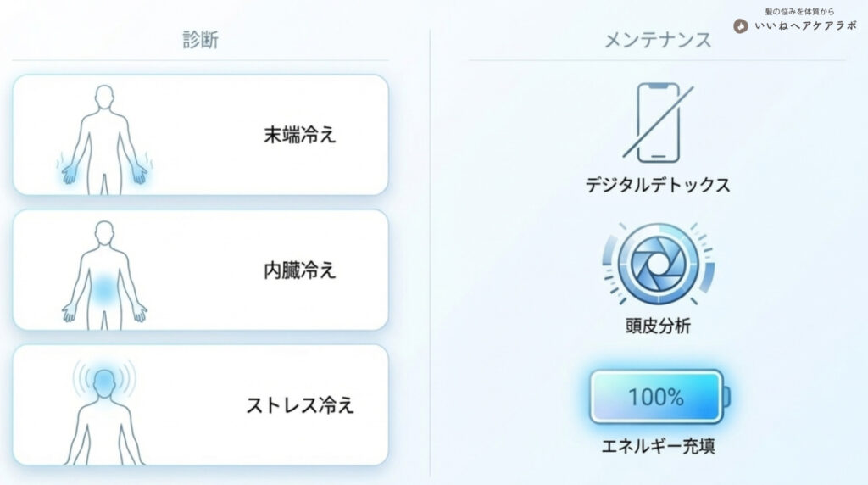Image resolution: width=868 pixels, height=485 pixels.
Task: Click the camera aperture scalp analysis icon
Action: coord(658,265)
